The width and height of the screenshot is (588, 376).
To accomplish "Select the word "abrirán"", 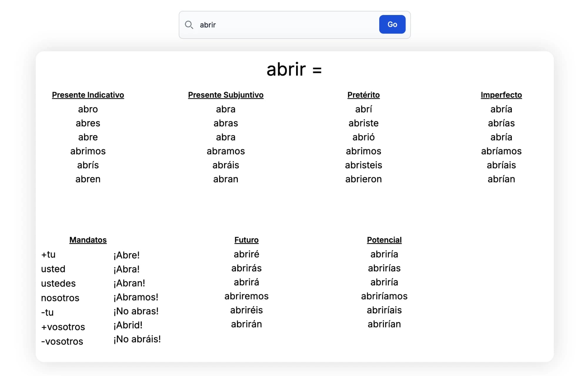I will click(x=246, y=324).
